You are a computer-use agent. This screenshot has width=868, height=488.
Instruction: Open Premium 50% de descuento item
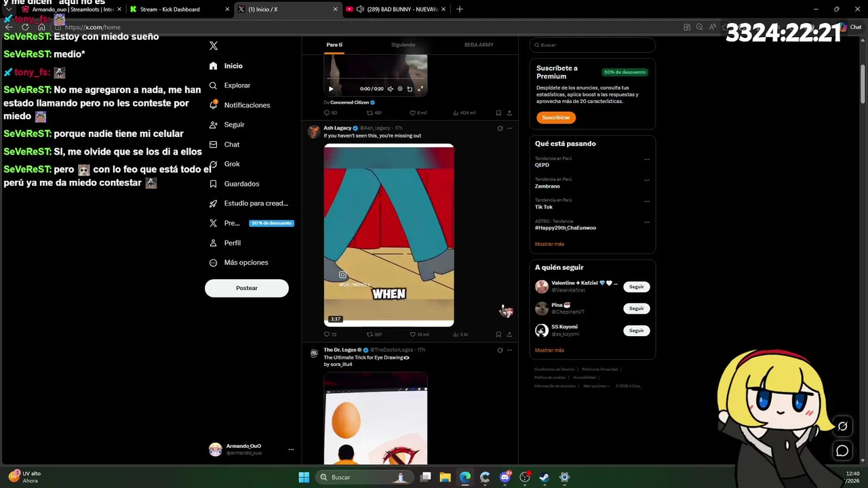pyautogui.click(x=251, y=223)
